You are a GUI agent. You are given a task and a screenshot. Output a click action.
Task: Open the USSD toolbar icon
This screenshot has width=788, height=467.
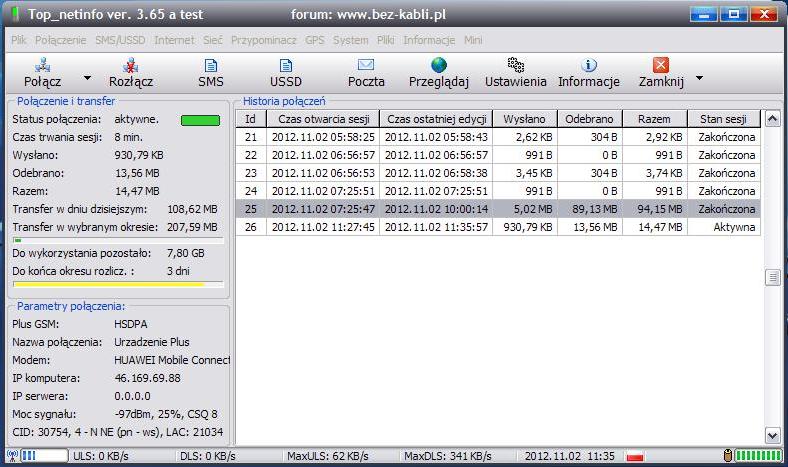pyautogui.click(x=285, y=66)
